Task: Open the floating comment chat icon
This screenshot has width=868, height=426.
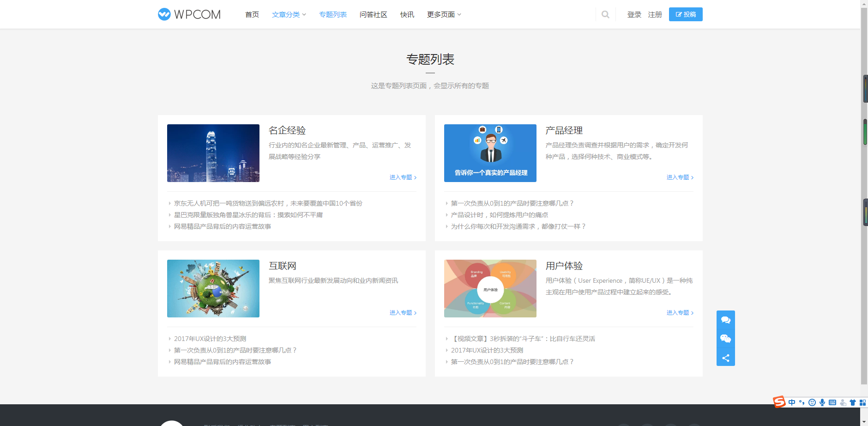Action: 725,320
